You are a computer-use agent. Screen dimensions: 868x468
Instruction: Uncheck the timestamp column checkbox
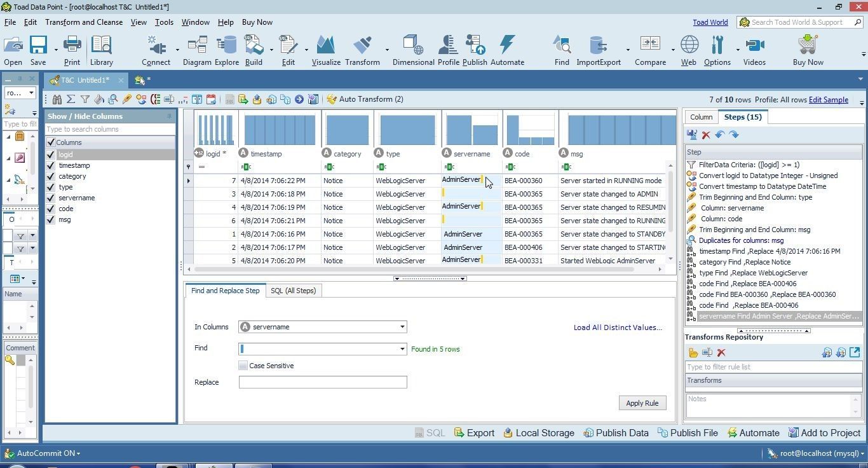click(x=51, y=165)
